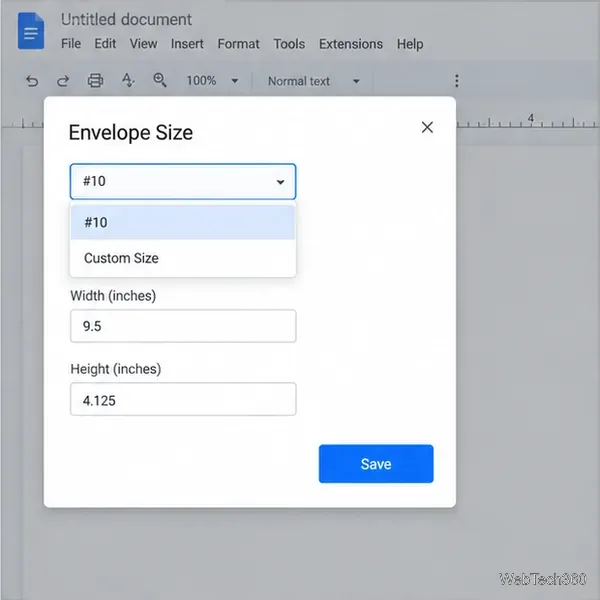600x600 pixels.
Task: Click the Height (inches) field showing 4.125
Action: 183,399
